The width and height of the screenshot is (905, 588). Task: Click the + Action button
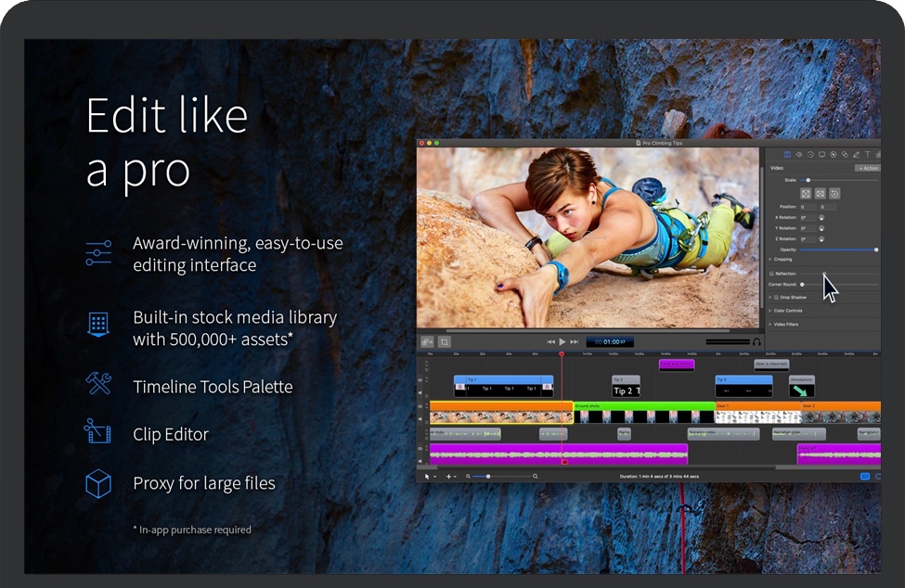click(868, 168)
